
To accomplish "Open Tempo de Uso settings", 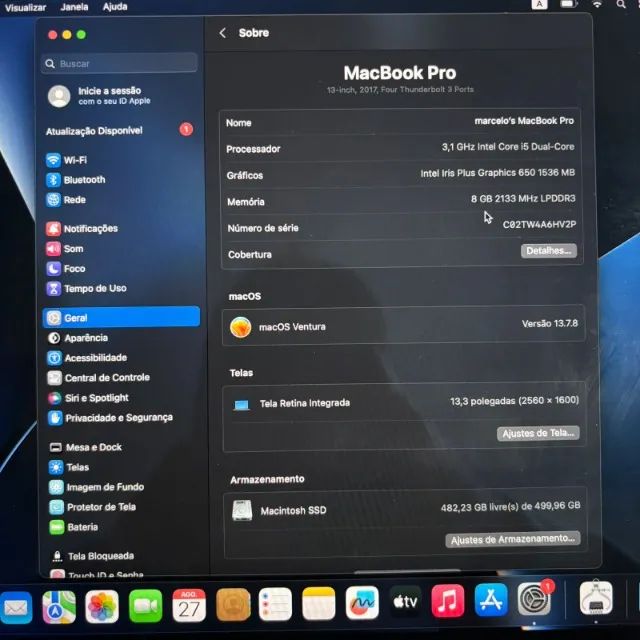I will click(87, 289).
